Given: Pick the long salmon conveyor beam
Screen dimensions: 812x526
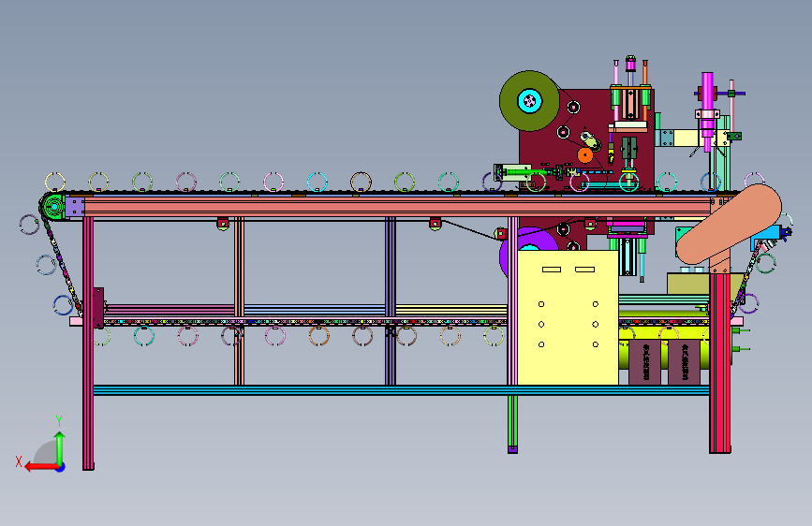Looking at the screenshot, I should coord(398,207).
